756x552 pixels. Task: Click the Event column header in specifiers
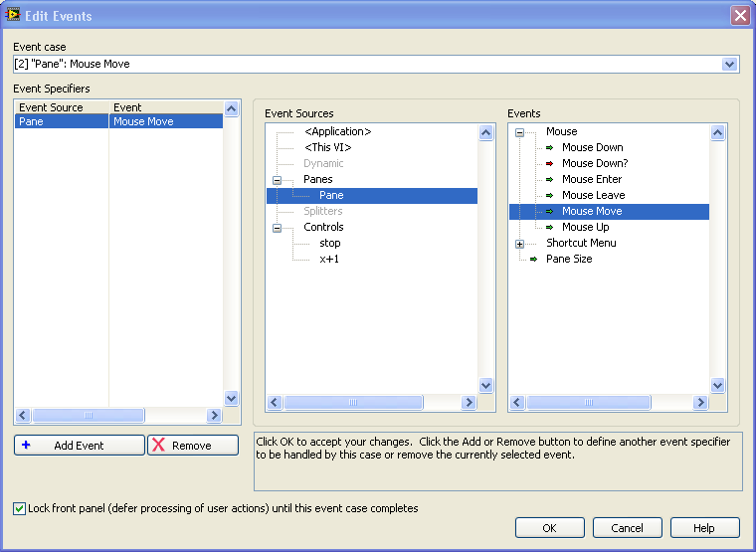coord(166,107)
